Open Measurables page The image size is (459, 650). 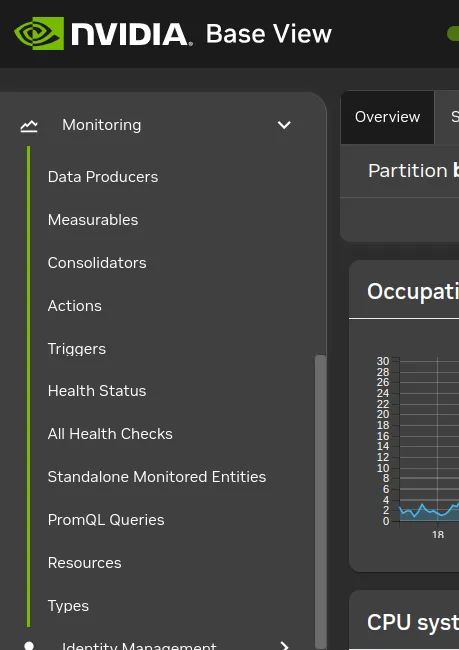coord(93,220)
